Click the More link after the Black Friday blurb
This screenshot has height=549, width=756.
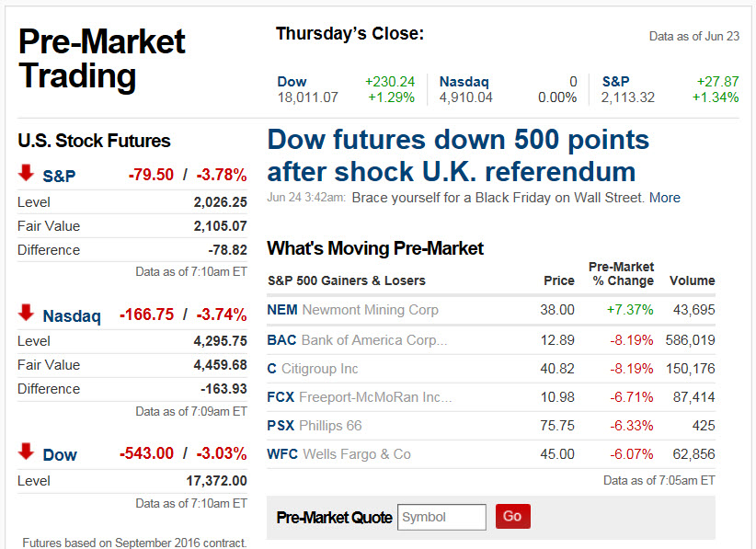(x=667, y=197)
